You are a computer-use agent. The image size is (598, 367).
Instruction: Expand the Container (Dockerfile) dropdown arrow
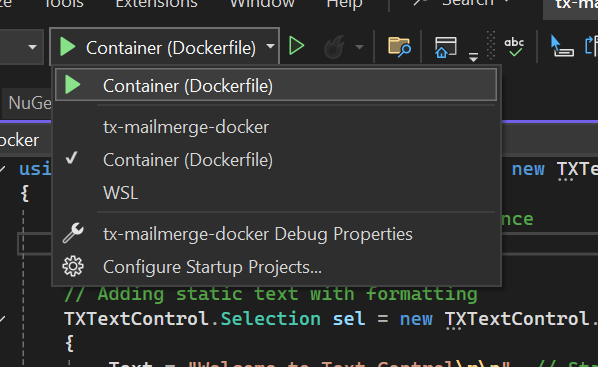click(x=270, y=47)
